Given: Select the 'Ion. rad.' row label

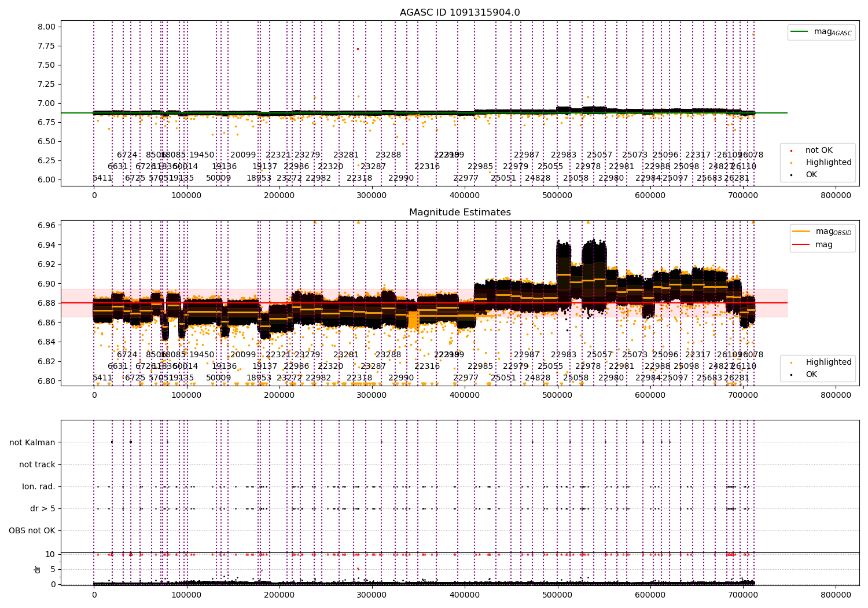Looking at the screenshot, I should click(x=39, y=486).
